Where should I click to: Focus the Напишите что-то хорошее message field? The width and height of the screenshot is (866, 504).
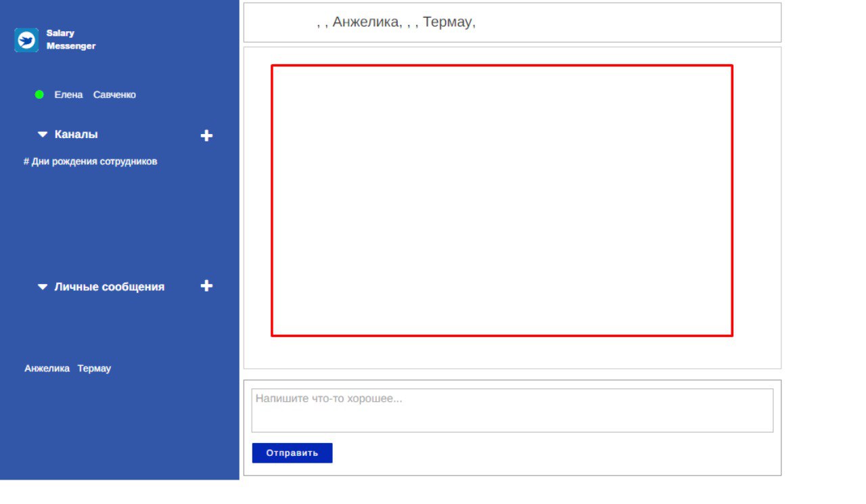pos(512,411)
